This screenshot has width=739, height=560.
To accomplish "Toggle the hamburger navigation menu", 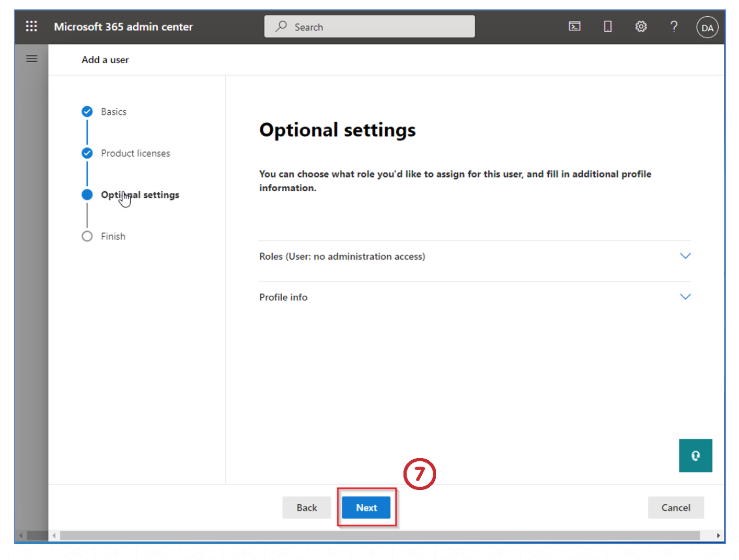I will [x=32, y=59].
